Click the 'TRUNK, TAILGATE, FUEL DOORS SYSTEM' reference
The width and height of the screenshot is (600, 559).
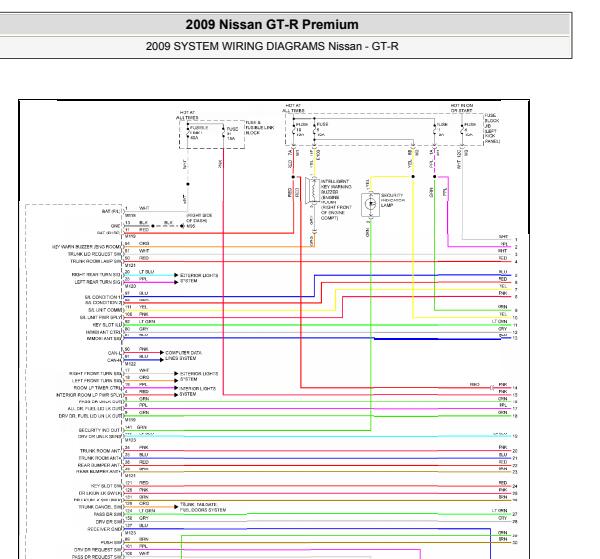tap(203, 507)
